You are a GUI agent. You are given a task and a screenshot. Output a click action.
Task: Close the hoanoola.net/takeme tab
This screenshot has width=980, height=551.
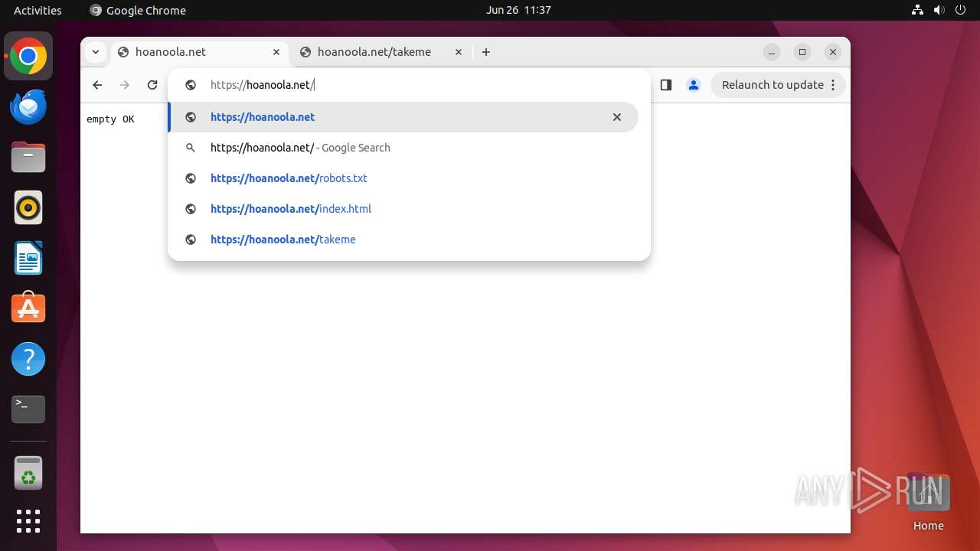(x=459, y=52)
